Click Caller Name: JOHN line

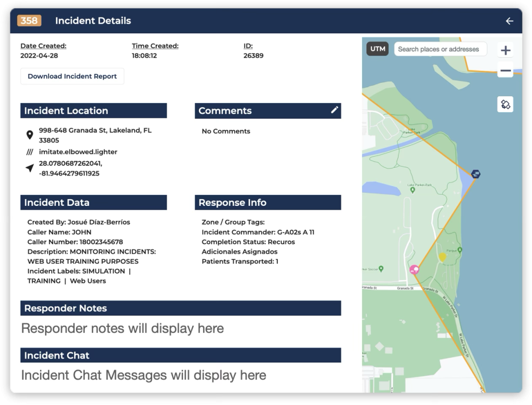59,232
